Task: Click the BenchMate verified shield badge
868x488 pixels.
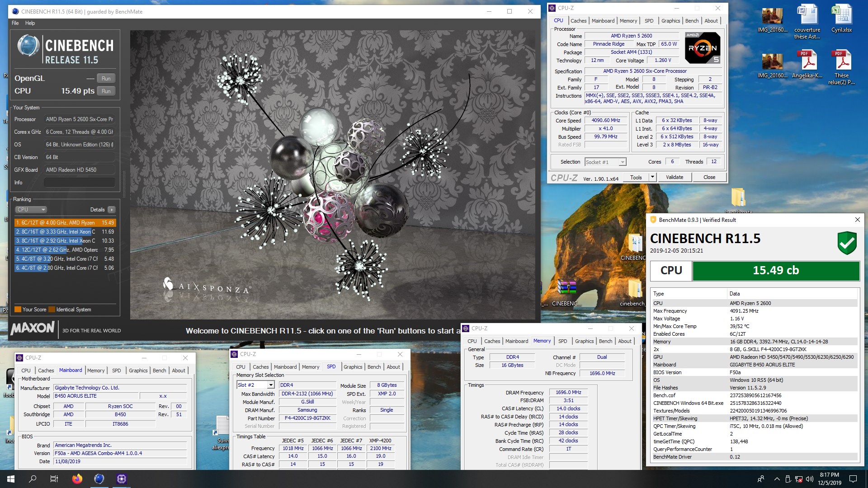Action: [847, 243]
